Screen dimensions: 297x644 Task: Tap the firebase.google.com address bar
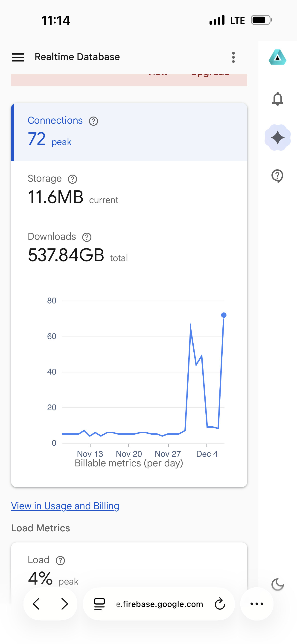[159, 604]
